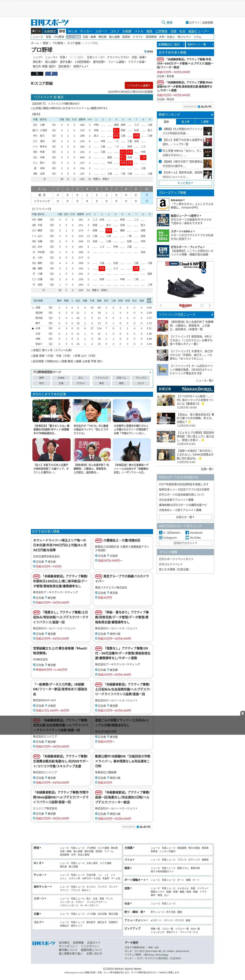Open 会員限定 in the main navigation
245x980 pixels.
tap(50, 31)
